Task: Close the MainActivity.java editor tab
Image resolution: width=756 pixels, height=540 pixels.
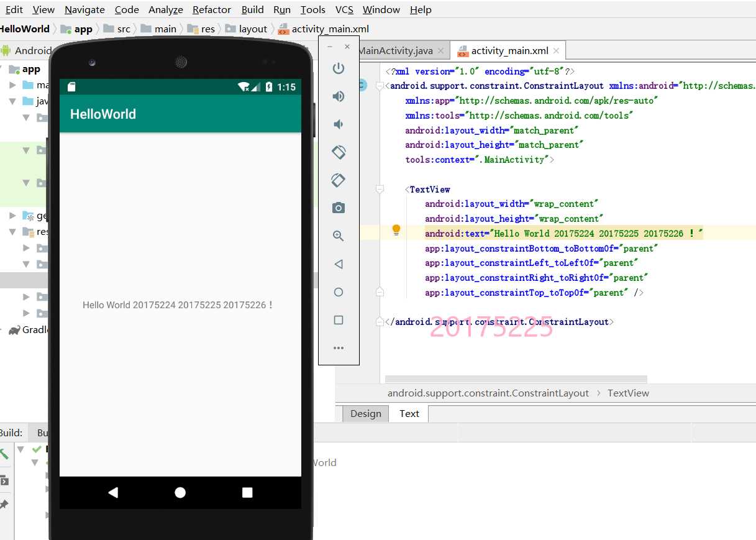Action: pos(440,51)
